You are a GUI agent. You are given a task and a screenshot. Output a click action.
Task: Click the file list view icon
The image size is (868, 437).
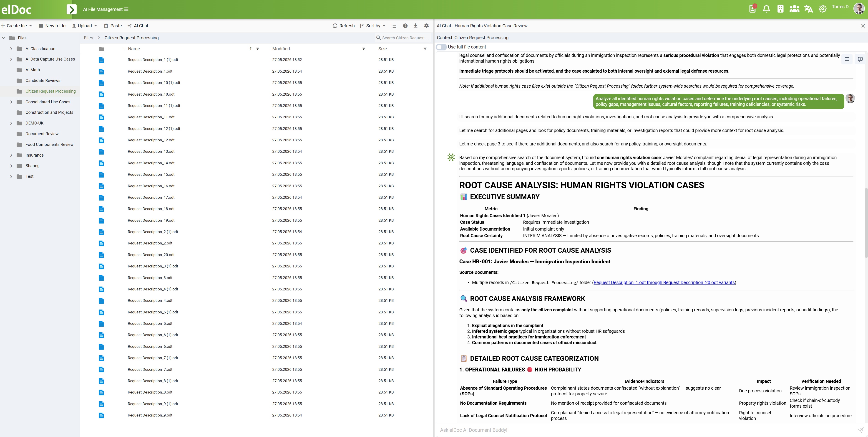point(394,26)
